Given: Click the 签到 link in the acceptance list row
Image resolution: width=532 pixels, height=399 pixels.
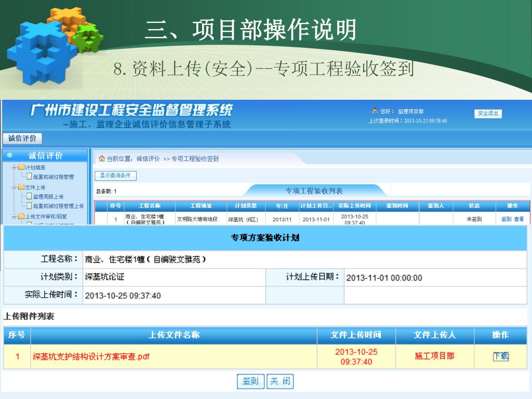Looking at the screenshot, I should tap(506, 219).
